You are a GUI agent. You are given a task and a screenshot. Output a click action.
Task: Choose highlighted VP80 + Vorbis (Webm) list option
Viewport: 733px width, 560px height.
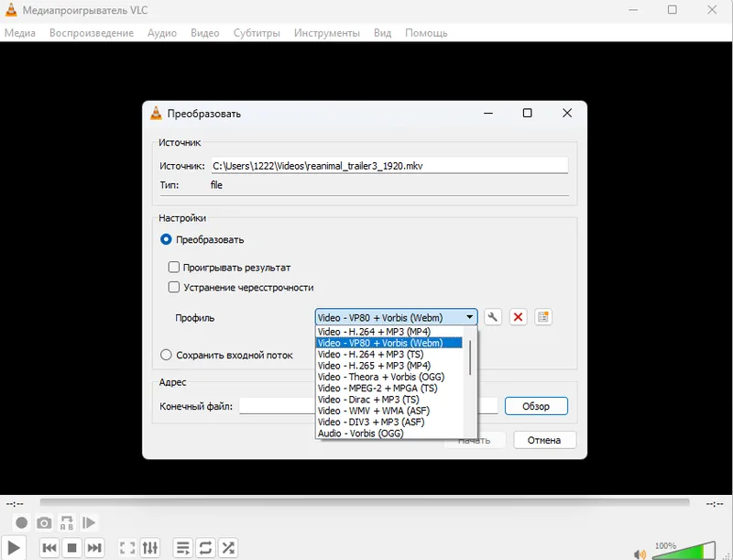coord(388,343)
